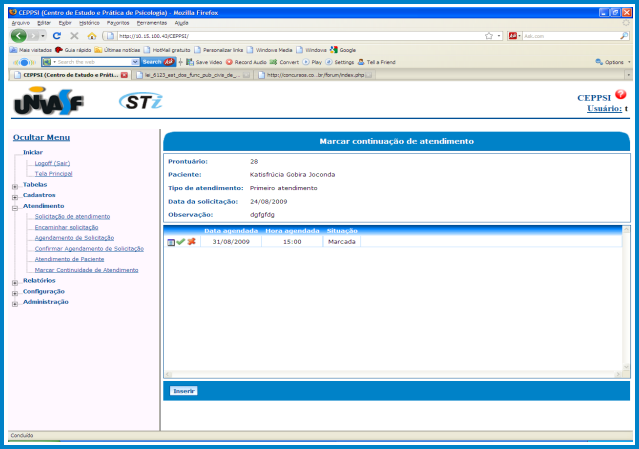Click the UNIVASF logo
The width and height of the screenshot is (639, 449).
tap(48, 101)
